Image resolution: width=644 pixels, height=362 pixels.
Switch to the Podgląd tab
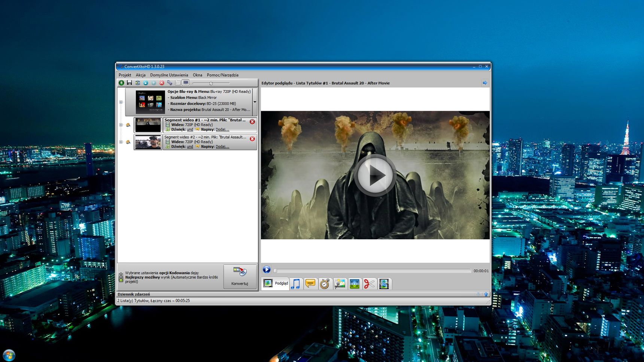click(x=276, y=283)
